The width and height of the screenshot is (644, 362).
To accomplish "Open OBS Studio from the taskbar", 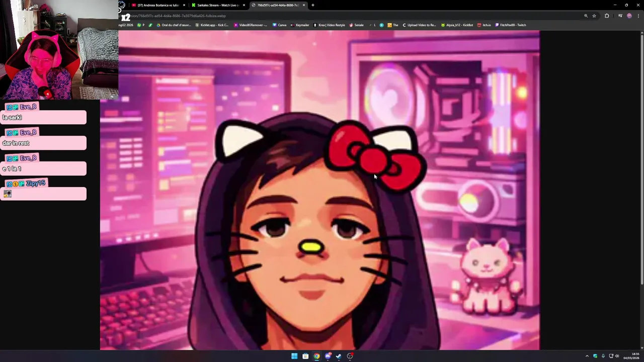I will (350, 356).
